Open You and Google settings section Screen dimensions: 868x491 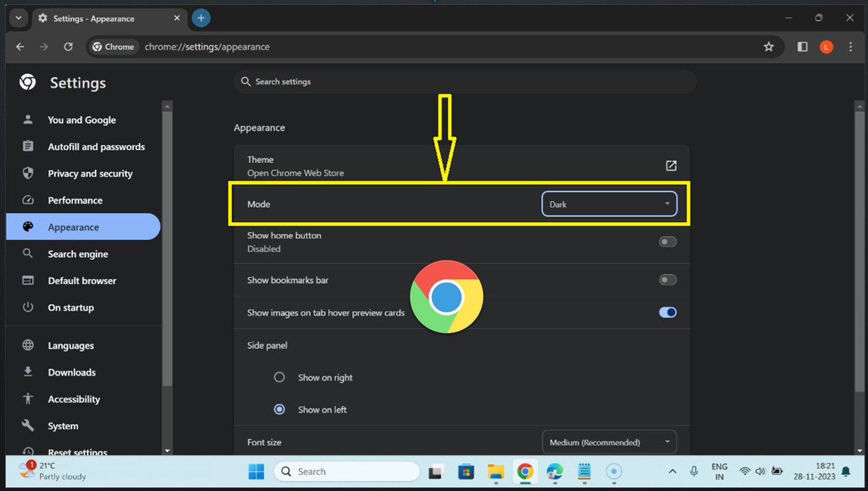pos(82,120)
